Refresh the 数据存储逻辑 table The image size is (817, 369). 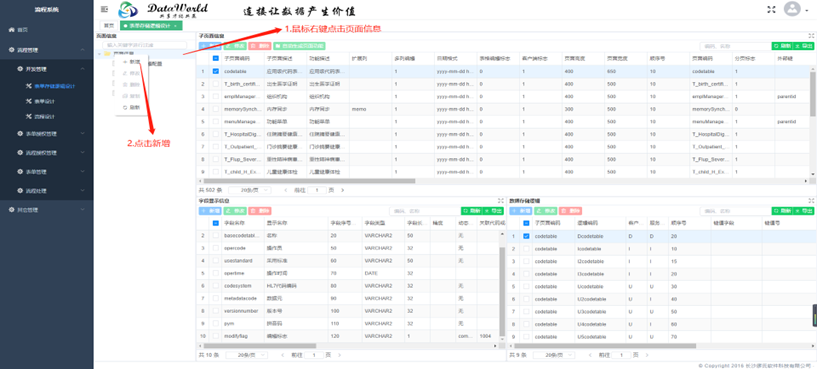(x=782, y=211)
